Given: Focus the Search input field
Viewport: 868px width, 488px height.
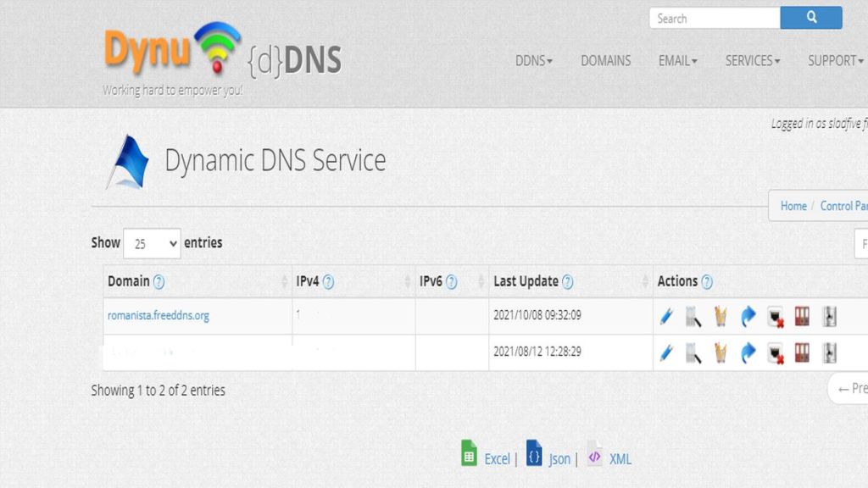Looking at the screenshot, I should pyautogui.click(x=715, y=19).
